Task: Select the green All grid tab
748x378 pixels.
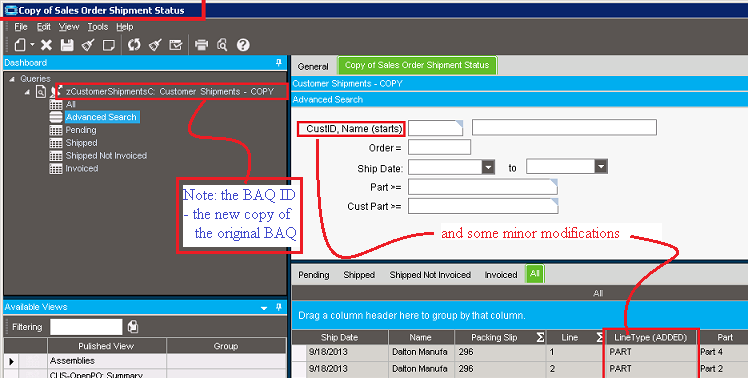Action: click(x=534, y=274)
